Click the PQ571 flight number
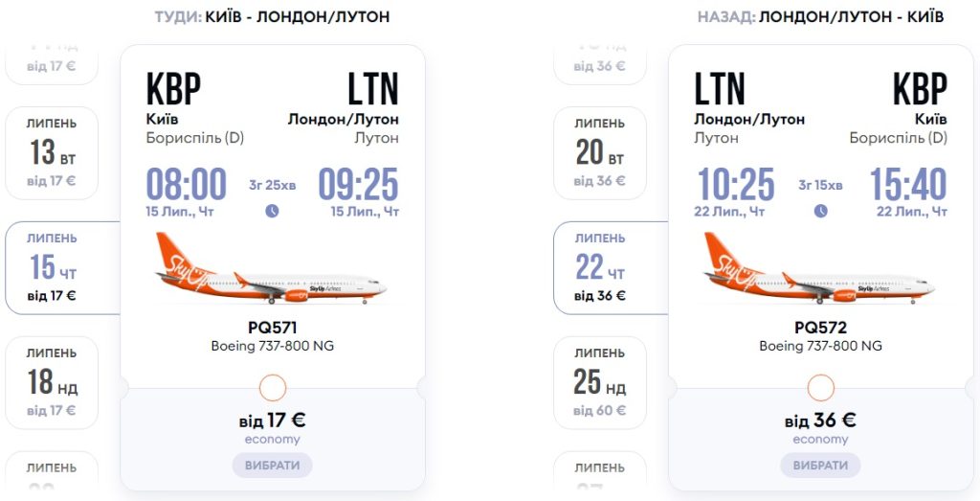This screenshot has height=501, width=980. 272,328
